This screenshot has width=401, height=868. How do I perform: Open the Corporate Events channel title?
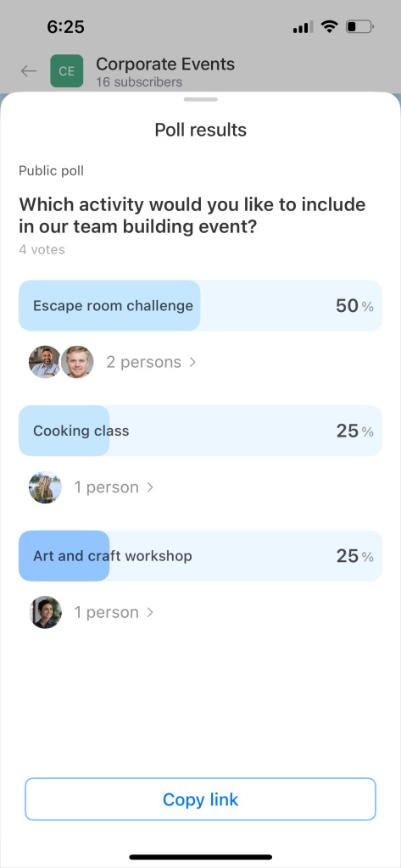pyautogui.click(x=165, y=64)
